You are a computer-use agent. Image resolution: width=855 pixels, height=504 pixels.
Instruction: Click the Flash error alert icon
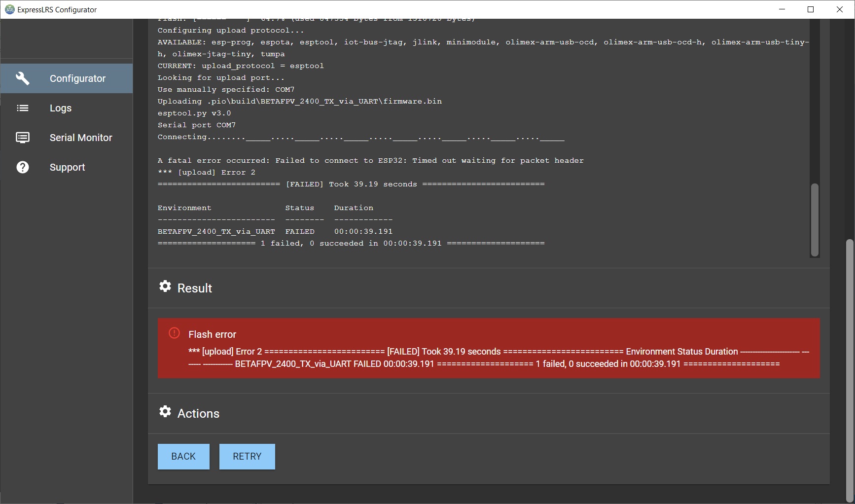click(174, 333)
